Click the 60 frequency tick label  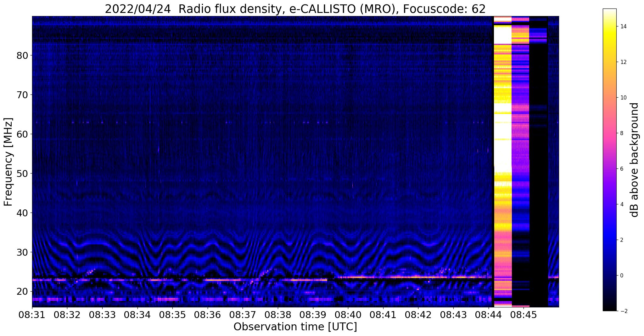pyautogui.click(x=22, y=134)
